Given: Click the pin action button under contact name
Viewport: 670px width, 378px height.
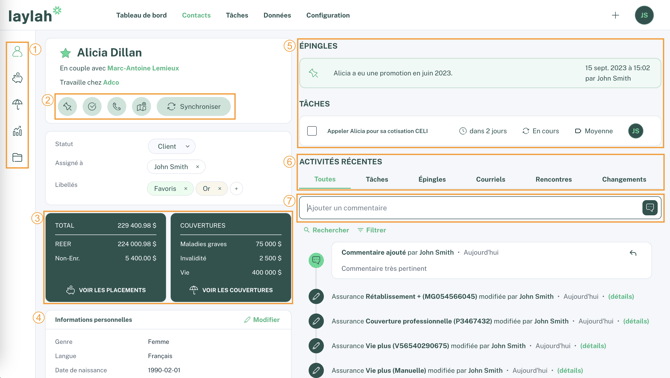Looking at the screenshot, I should click(x=68, y=106).
